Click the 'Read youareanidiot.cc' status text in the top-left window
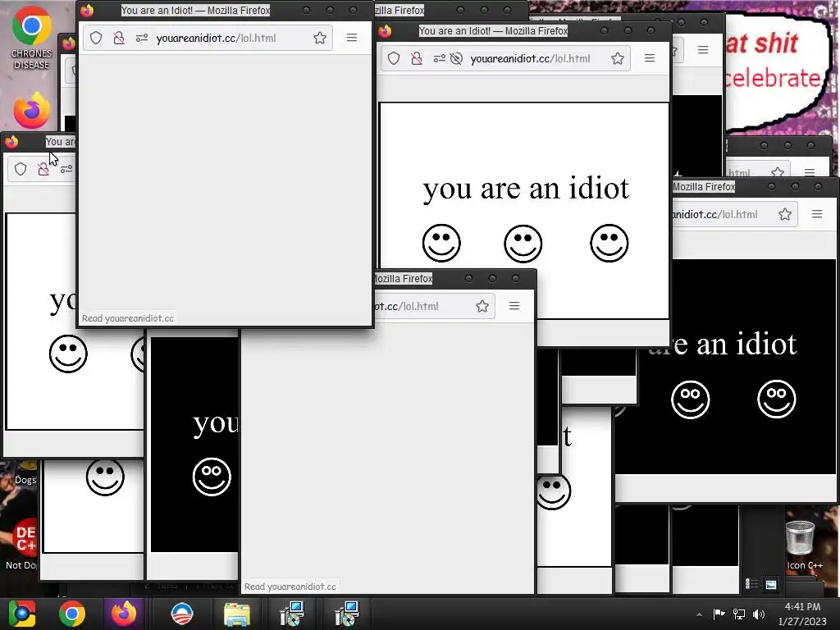 (127, 318)
